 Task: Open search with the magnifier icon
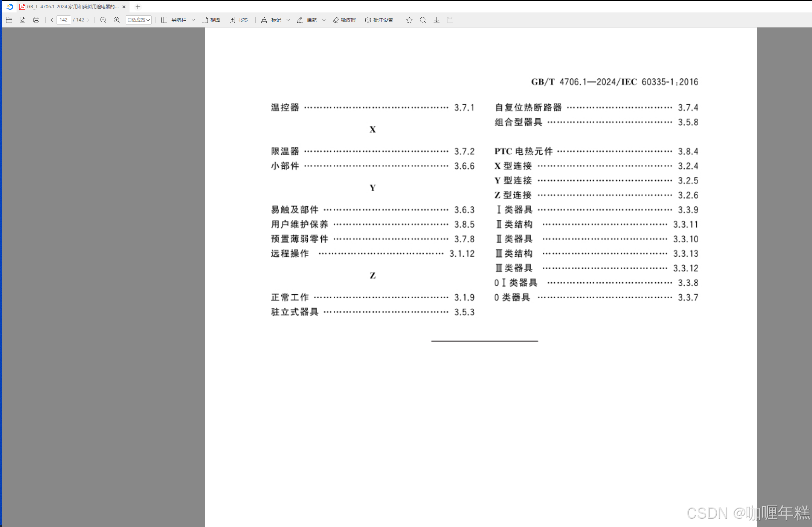coord(423,20)
